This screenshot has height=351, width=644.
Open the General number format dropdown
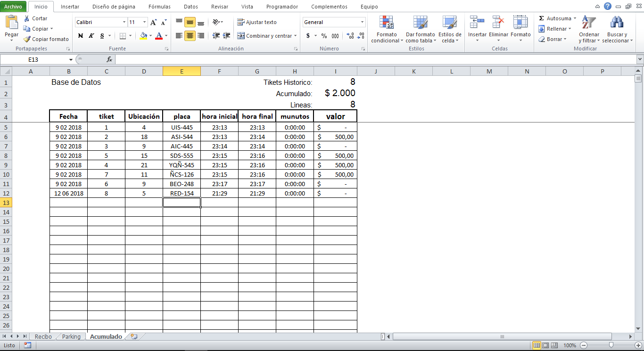(333, 22)
